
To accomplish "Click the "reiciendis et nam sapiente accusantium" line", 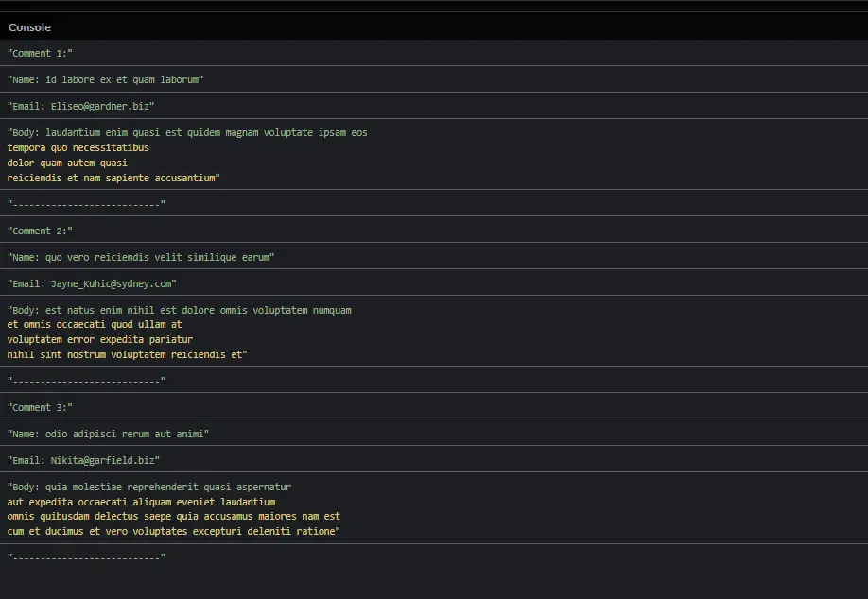I will (113, 178).
